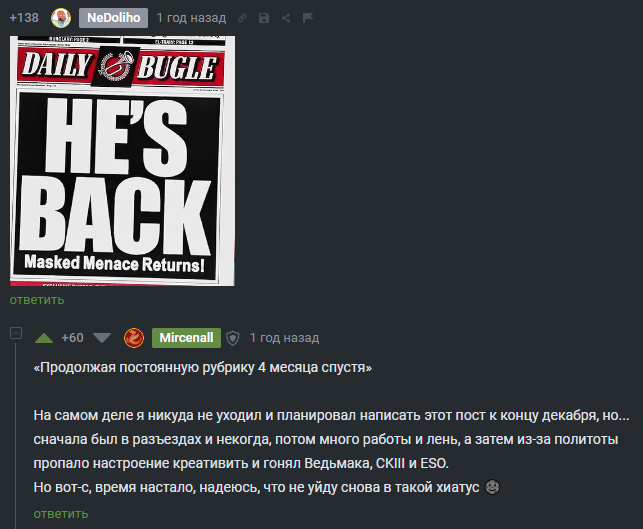This screenshot has width=643, height=529.
Task: Share NeDoliho's comment via share icon
Action: pyautogui.click(x=286, y=18)
